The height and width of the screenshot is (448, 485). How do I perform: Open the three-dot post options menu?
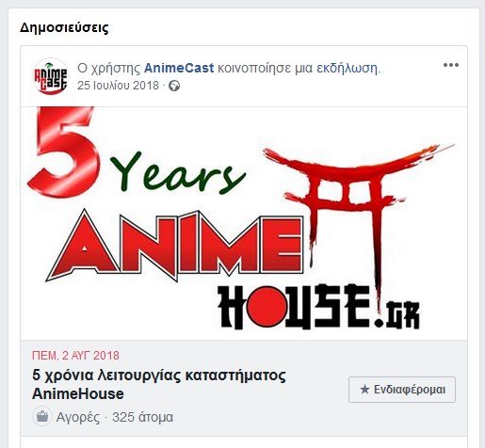[x=451, y=65]
